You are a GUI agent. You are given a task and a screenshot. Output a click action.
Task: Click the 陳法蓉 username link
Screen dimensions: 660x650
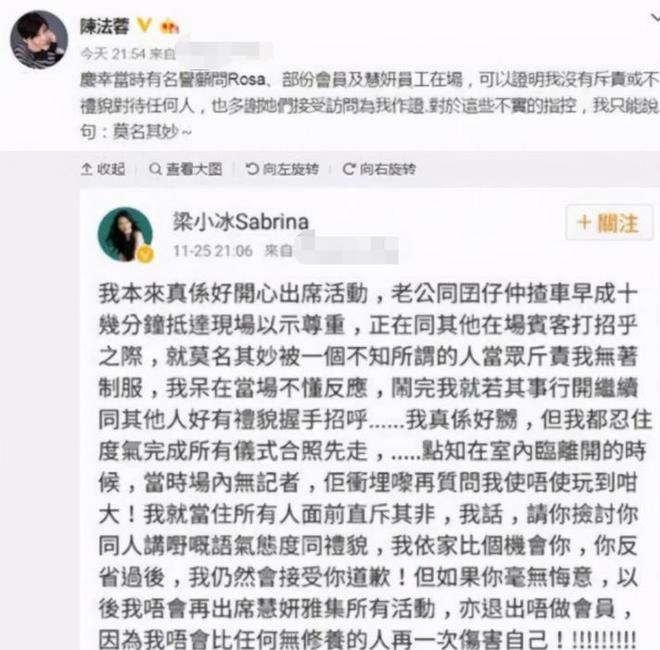click(105, 27)
